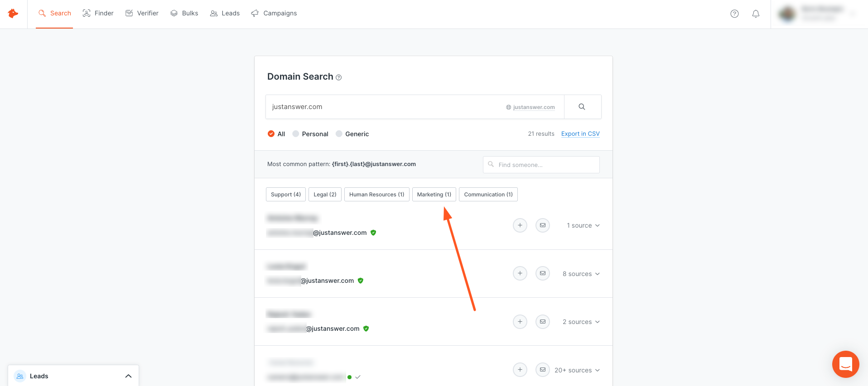Expand the 20+ sources dropdown
This screenshot has width=868, height=386.
click(x=577, y=370)
